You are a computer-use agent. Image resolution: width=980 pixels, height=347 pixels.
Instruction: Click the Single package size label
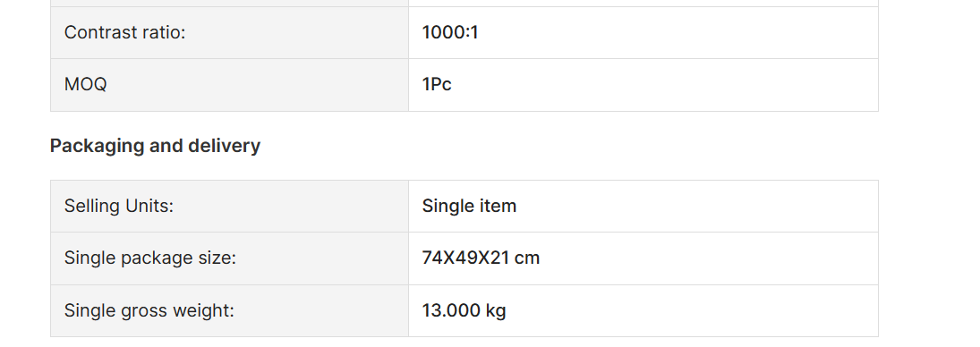click(150, 258)
